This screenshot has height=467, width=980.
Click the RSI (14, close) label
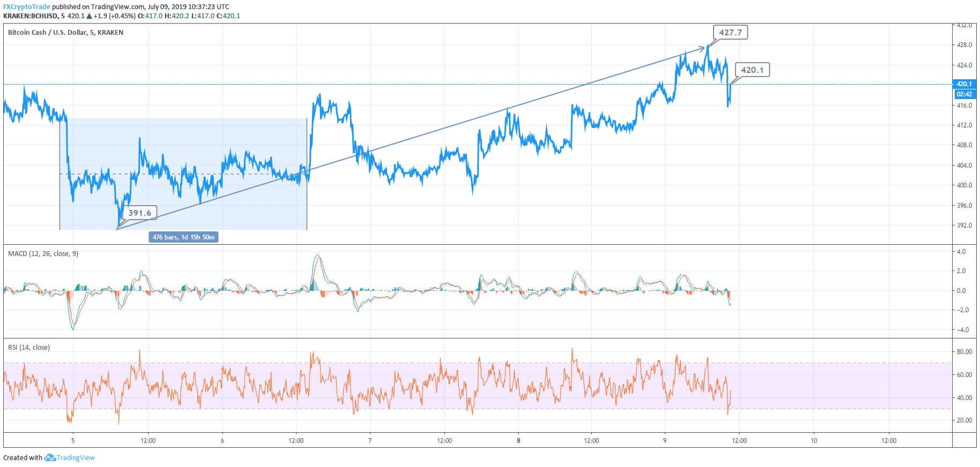(x=29, y=348)
